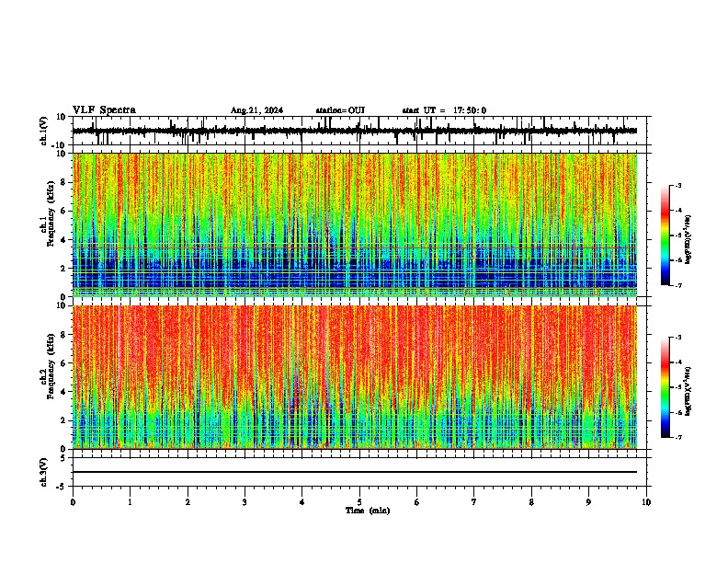The width and height of the screenshot is (728, 563).
Task: Click time axis tick label "9"
Action: [588, 502]
